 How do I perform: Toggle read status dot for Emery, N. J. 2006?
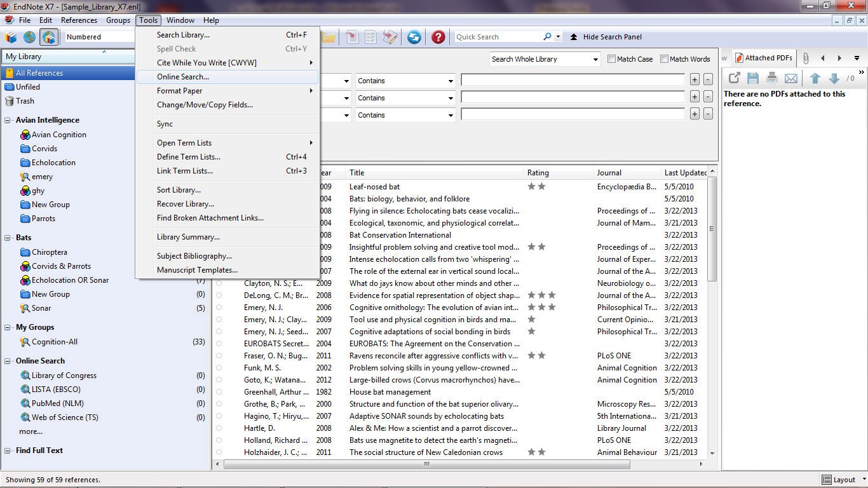(219, 308)
